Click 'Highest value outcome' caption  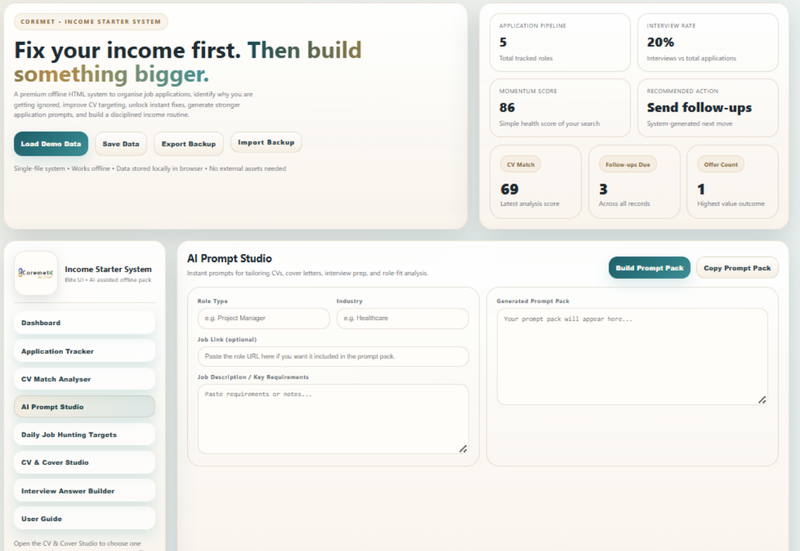tap(731, 204)
